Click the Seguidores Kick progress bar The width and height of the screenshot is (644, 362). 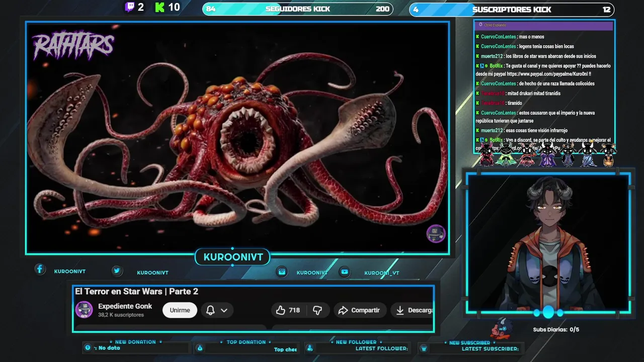coord(298,9)
